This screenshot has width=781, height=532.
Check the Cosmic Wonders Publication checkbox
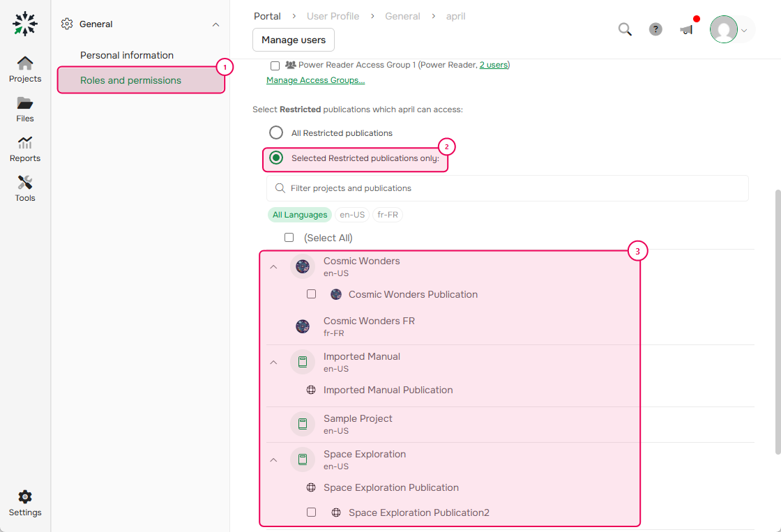coord(311,294)
